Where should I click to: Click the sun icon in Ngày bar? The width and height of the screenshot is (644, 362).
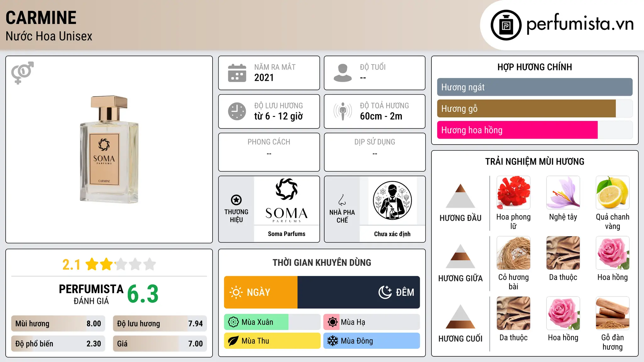point(236,292)
